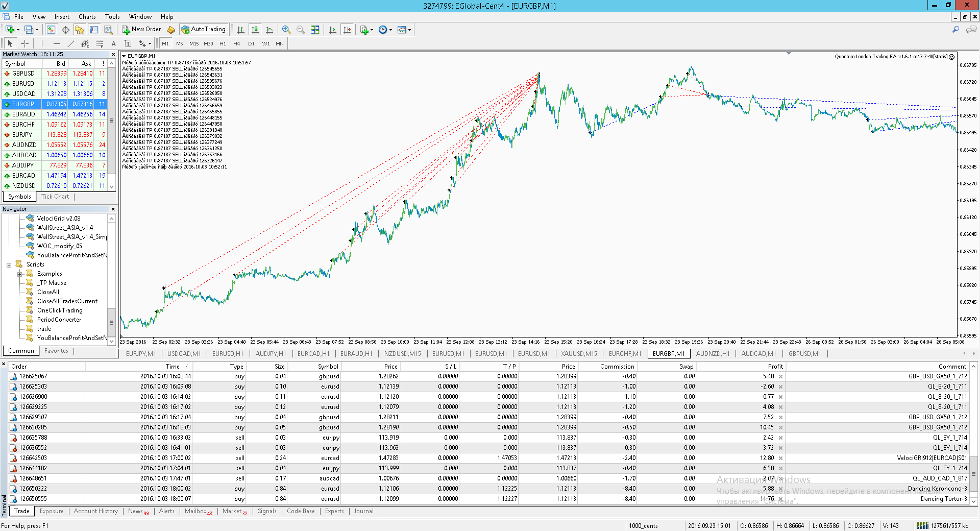Viewport: 980px width, 531px height.
Task: Open the EURGBP,M1 chart title dropdown triangle
Action: tap(124, 56)
